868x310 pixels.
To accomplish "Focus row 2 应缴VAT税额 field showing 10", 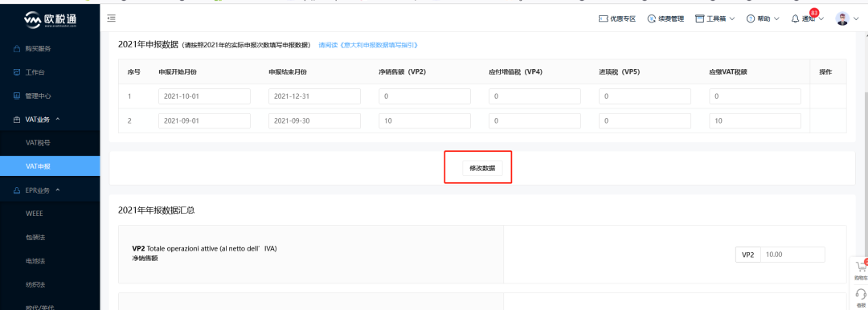I will click(755, 120).
